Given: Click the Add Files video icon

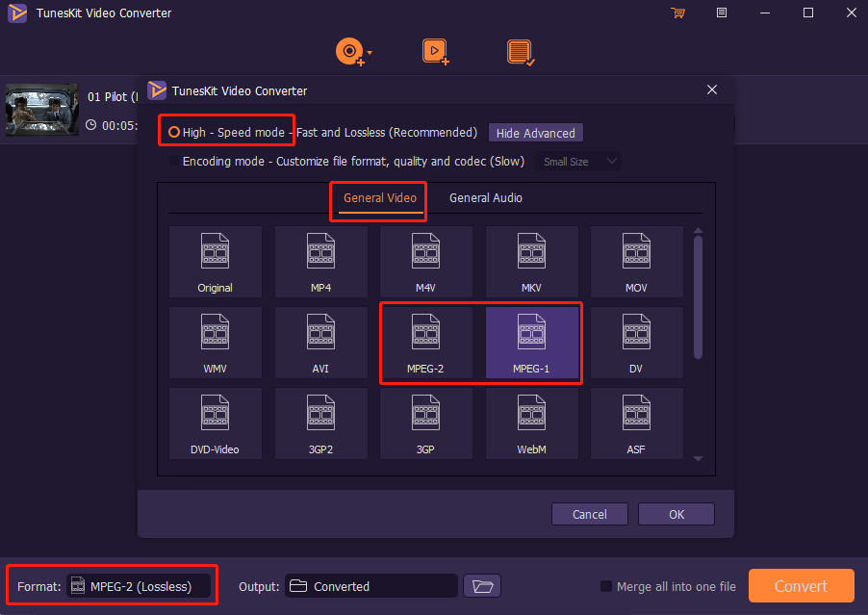Looking at the screenshot, I should (435, 52).
